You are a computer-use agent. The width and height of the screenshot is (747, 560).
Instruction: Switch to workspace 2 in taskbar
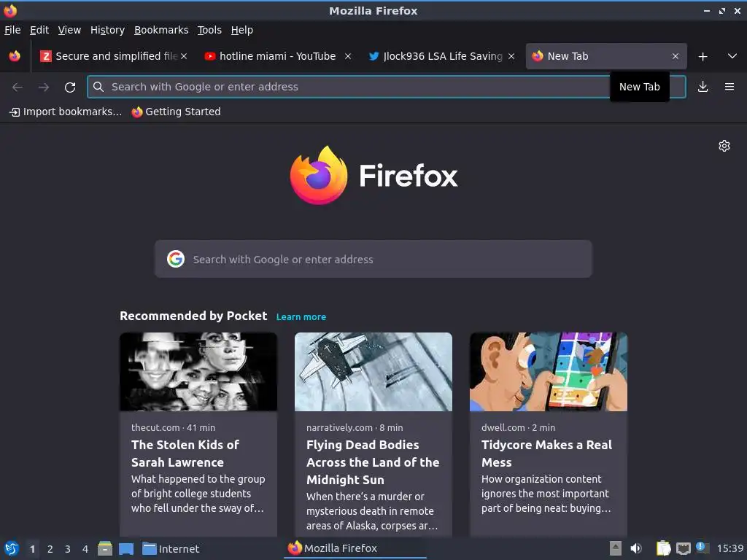point(50,549)
